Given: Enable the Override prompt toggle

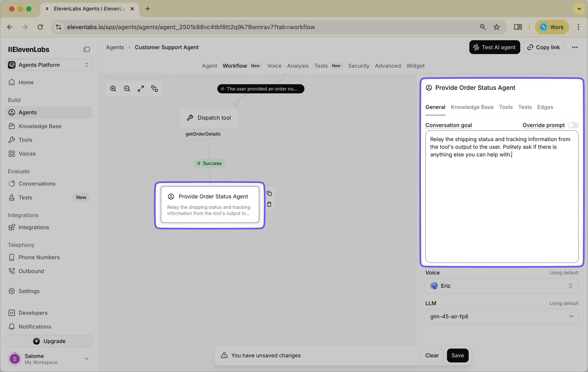Looking at the screenshot, I should tap(573, 125).
